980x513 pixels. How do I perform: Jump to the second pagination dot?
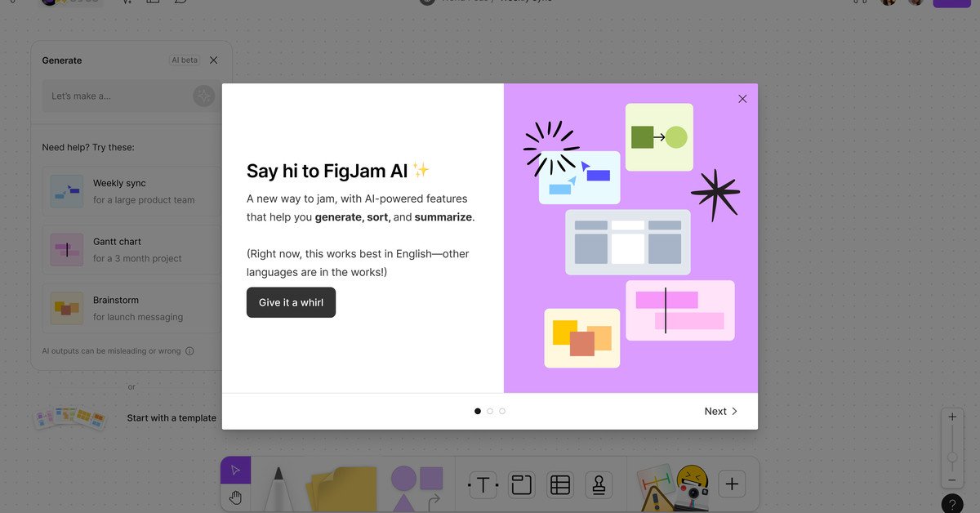490,411
